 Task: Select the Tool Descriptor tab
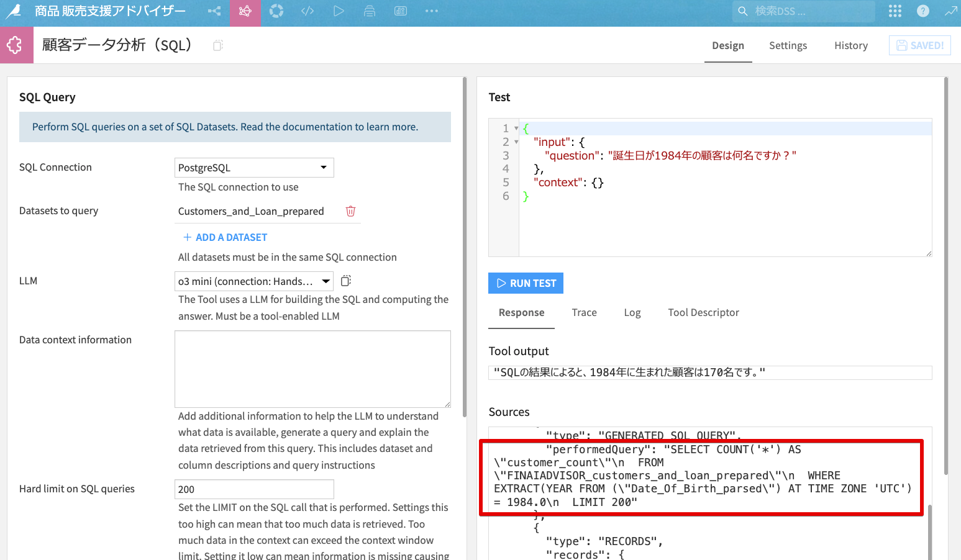(x=703, y=312)
